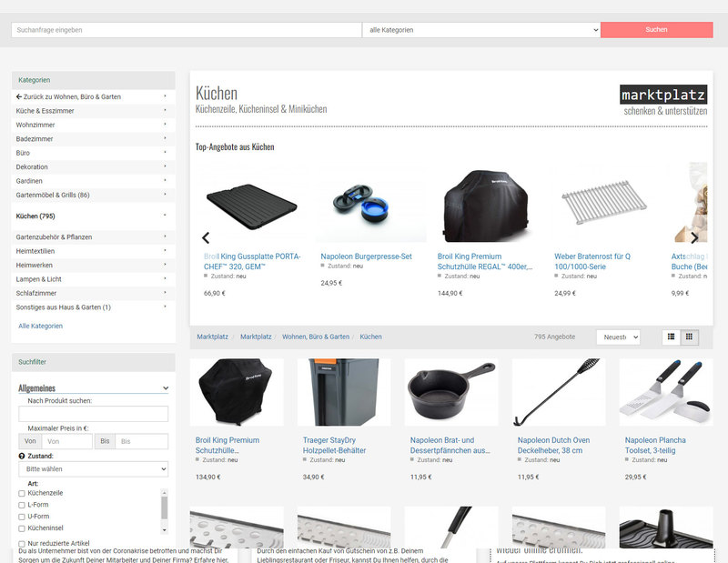Click the Nach Produkt suchen field
Viewport: 728px width, 563px height.
pyautogui.click(x=94, y=414)
